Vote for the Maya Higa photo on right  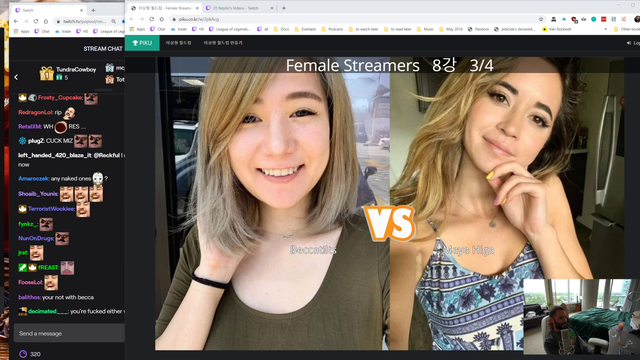pos(507,203)
